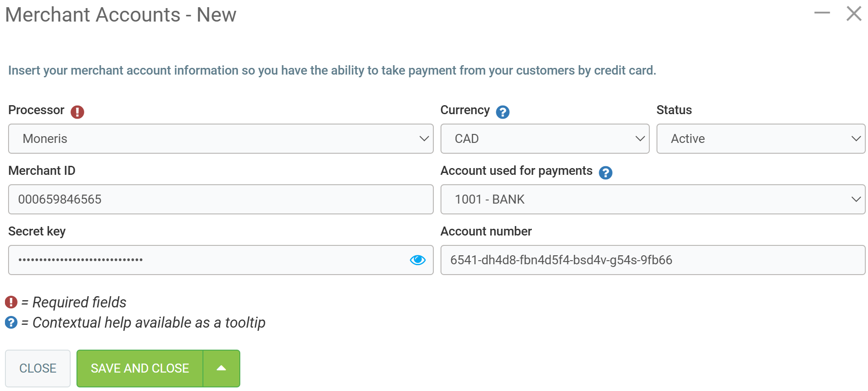Click the SAVE AND CLOSE button

coord(140,368)
